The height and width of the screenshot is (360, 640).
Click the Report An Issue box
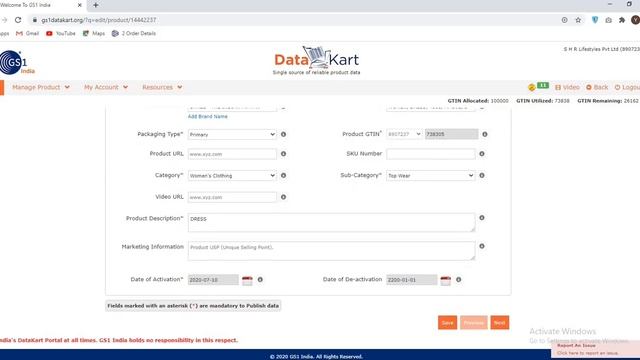596,349
